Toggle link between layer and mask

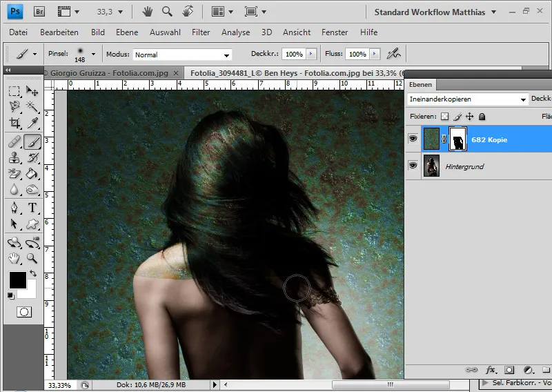pyautogui.click(x=444, y=139)
